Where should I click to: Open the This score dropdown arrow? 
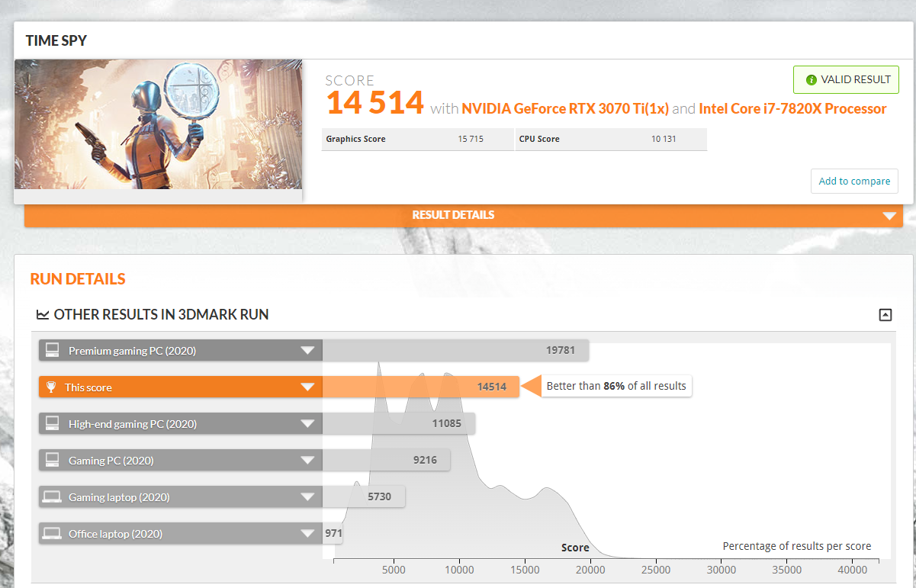[307, 387]
